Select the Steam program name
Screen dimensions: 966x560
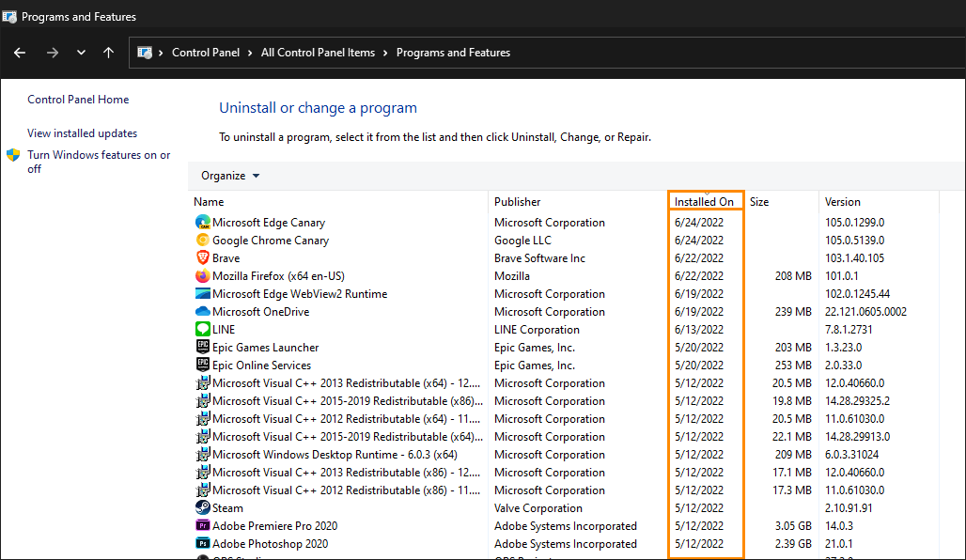pyautogui.click(x=228, y=508)
